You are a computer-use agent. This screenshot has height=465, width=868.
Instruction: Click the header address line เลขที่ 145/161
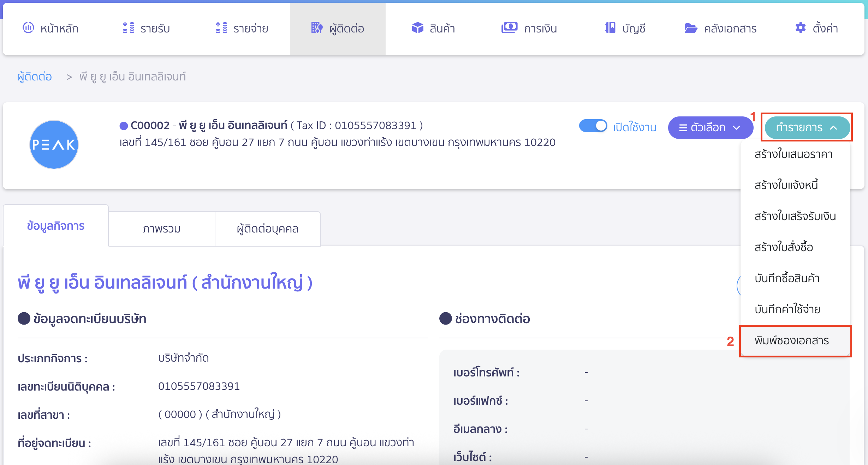click(338, 142)
